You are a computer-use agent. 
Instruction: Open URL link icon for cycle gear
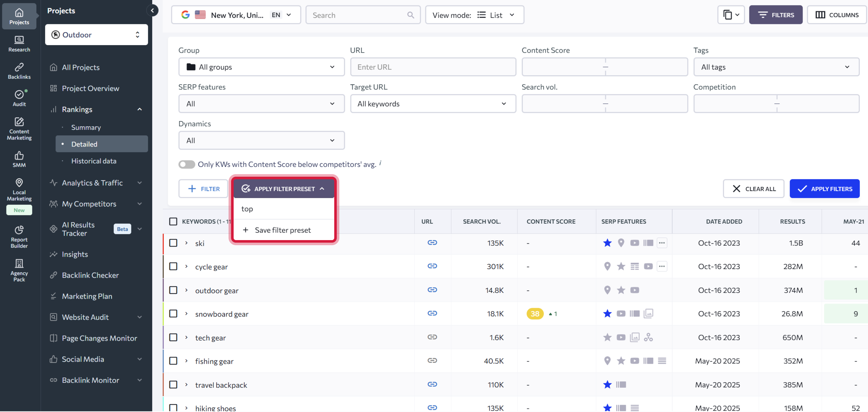432,267
